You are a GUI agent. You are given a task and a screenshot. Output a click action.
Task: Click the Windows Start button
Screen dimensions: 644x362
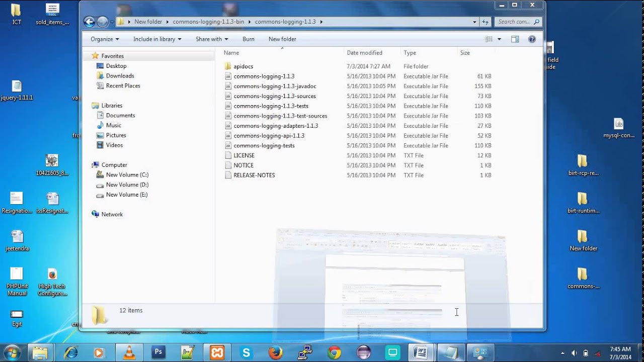(x=12, y=352)
